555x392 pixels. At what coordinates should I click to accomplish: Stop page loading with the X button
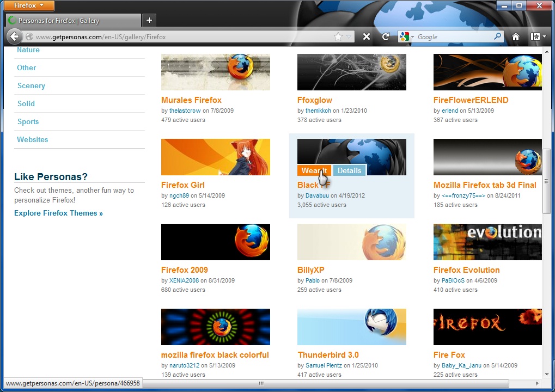367,36
